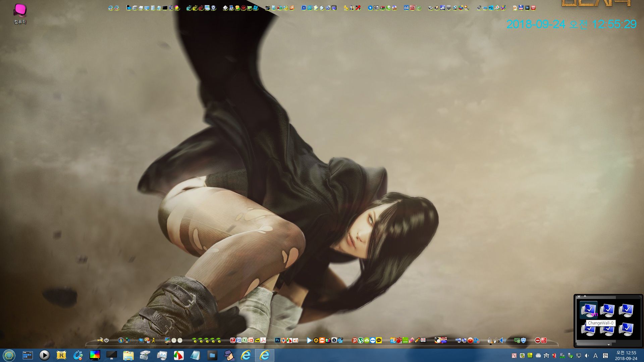The height and width of the screenshot is (362, 644).
Task: Select the active ChangeWall-0 monitor icon
Action: (x=589, y=310)
